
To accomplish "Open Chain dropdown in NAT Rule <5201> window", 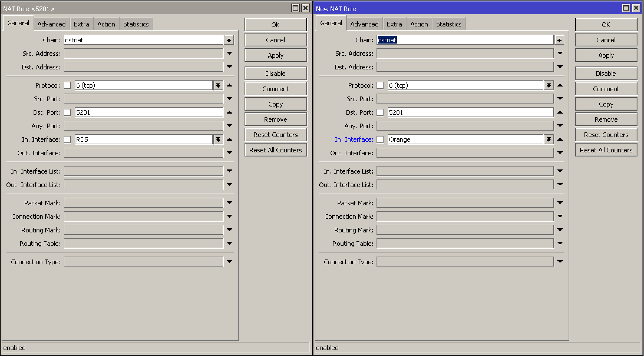I will pos(229,40).
